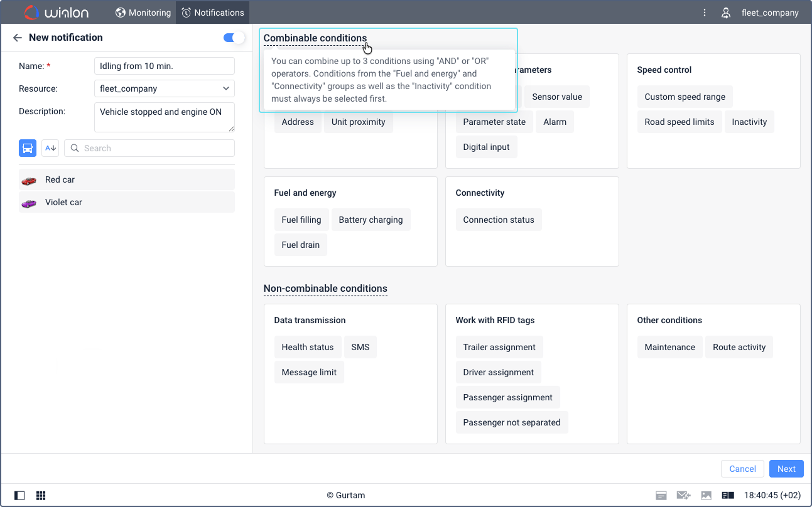Viewport: 812px width, 507px height.
Task: Expand the Resource dropdown showing fleet_company
Action: tap(164, 88)
